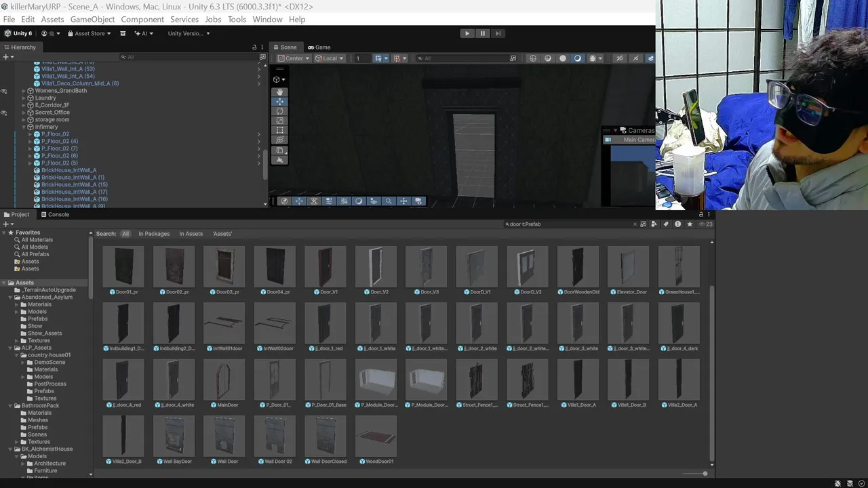
Task: Open the Asset Store dropdown
Action: 89,33
